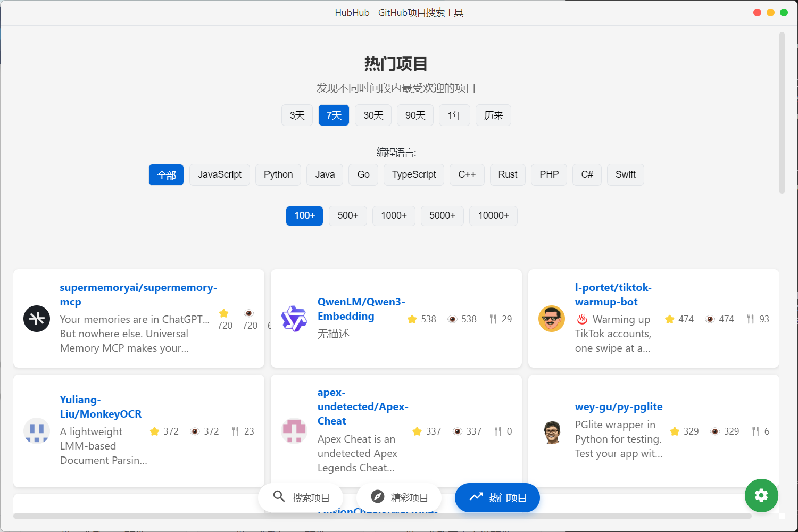Open the green settings gear button
798x532 pixels.
click(761, 495)
